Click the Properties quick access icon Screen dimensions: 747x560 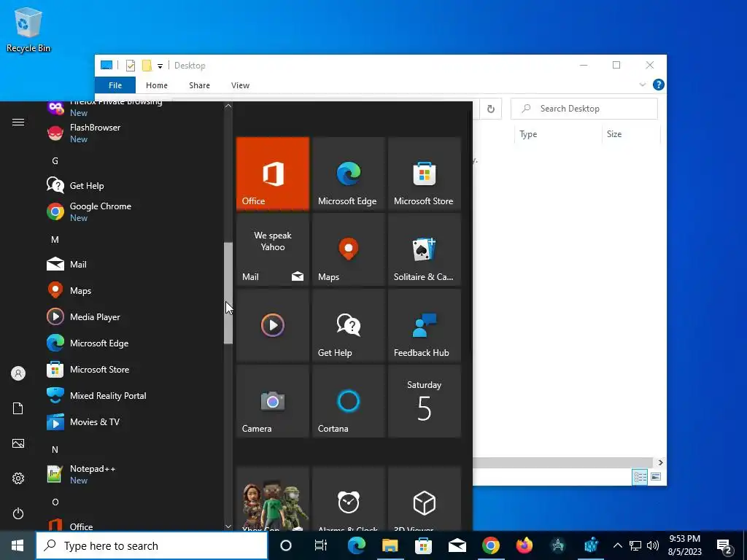tap(130, 66)
